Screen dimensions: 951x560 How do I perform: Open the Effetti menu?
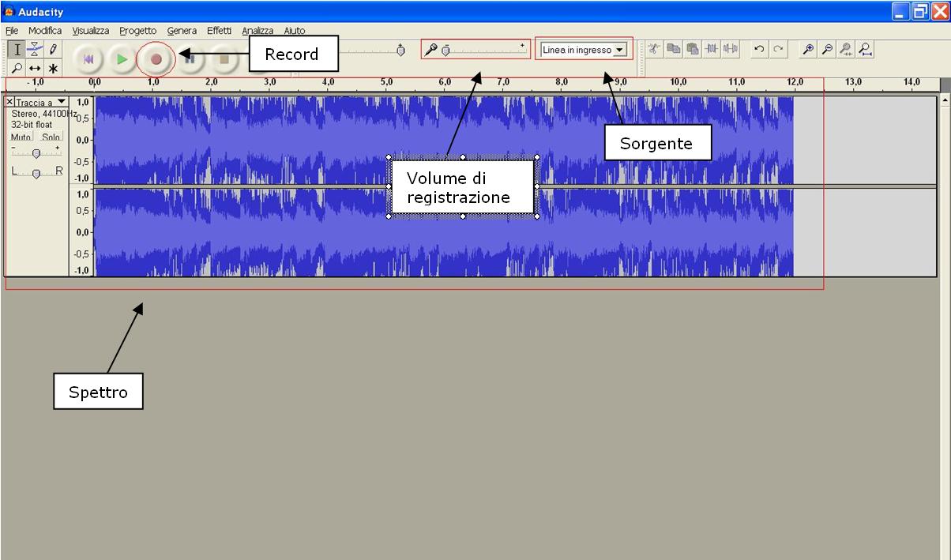pos(219,31)
